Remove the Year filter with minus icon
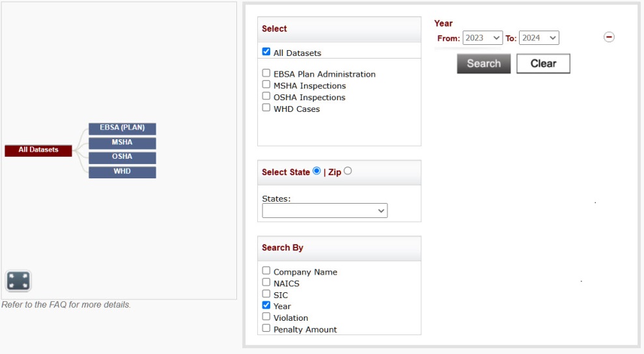The width and height of the screenshot is (644, 354). pos(609,37)
